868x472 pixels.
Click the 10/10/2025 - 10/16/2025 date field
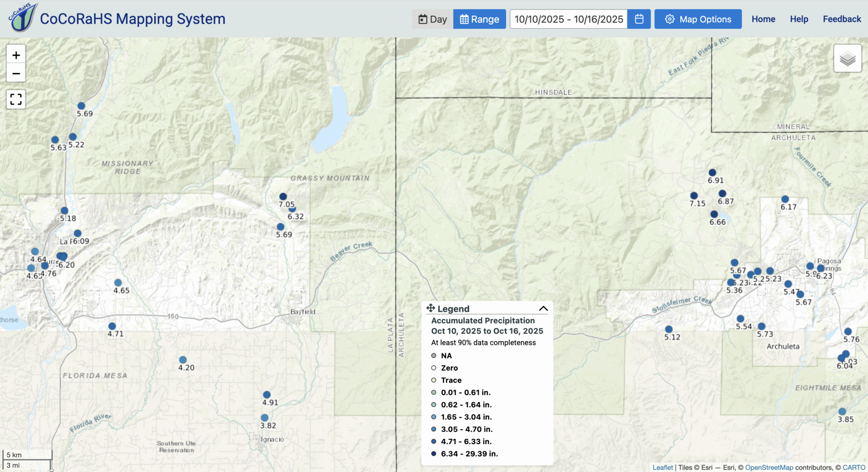pyautogui.click(x=568, y=19)
